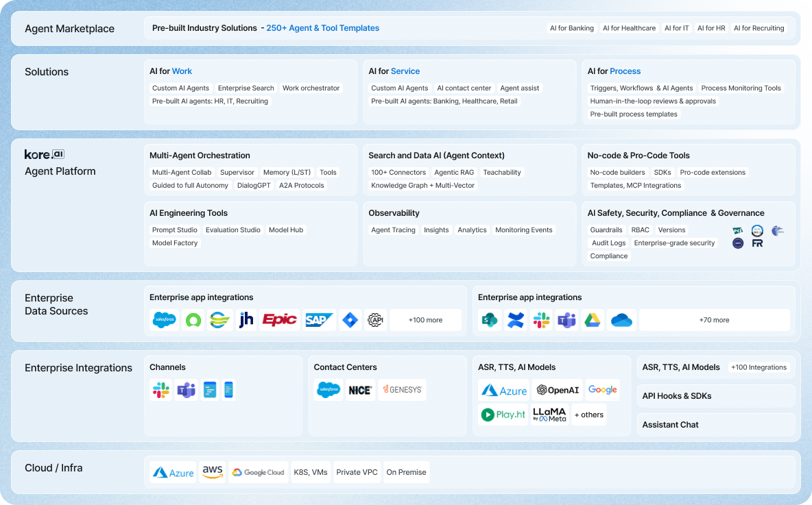Viewport: 812px width, 505px height.
Task: Click the Salesforce logo under Contact Centers
Action: coord(329,390)
